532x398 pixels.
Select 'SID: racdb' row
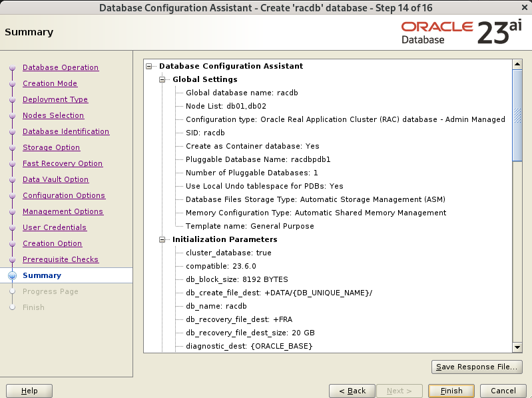[205, 133]
